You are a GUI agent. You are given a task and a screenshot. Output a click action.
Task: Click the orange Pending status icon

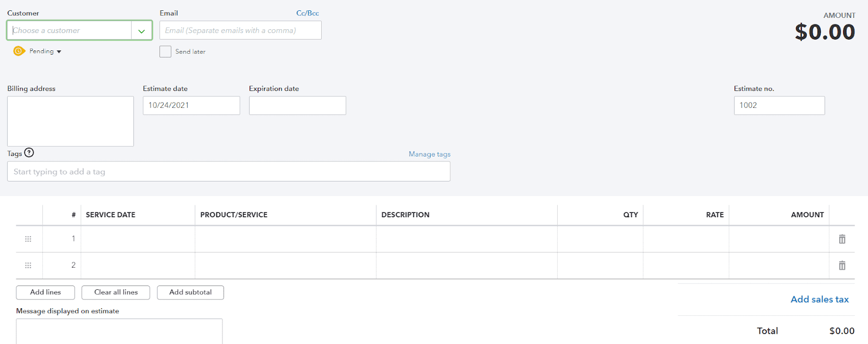19,51
